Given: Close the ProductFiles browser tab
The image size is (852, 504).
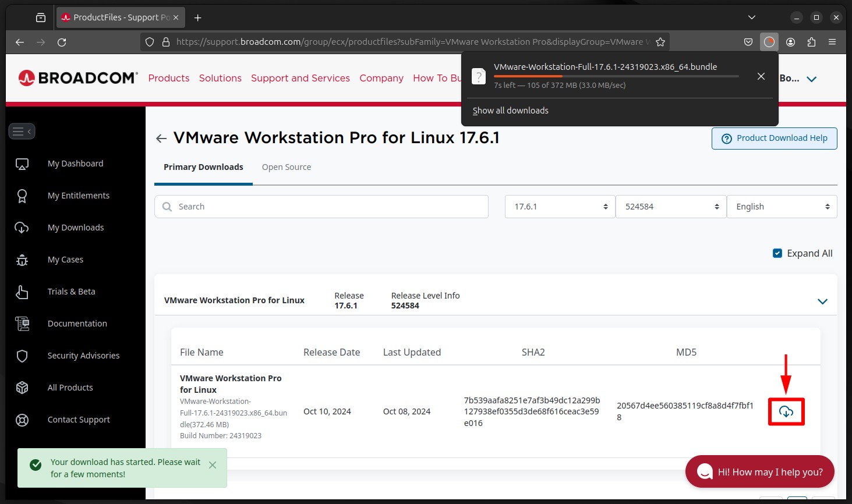Looking at the screenshot, I should [176, 17].
